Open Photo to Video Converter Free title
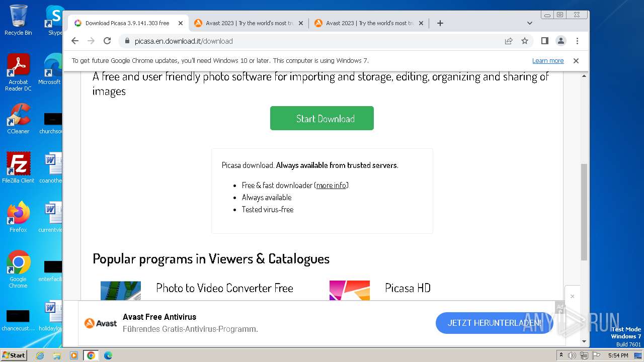Screen dimensions: 644x362 pyautogui.click(x=224, y=288)
